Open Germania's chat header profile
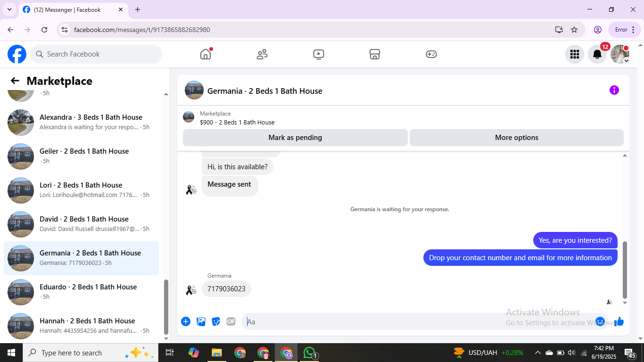Viewport: 644px width, 362px height. 254,90
